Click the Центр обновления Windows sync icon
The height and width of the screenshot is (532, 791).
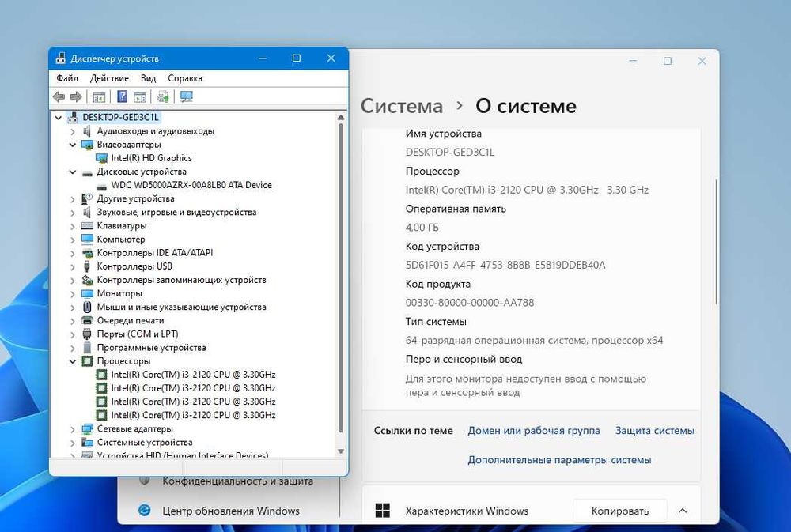tap(144, 510)
